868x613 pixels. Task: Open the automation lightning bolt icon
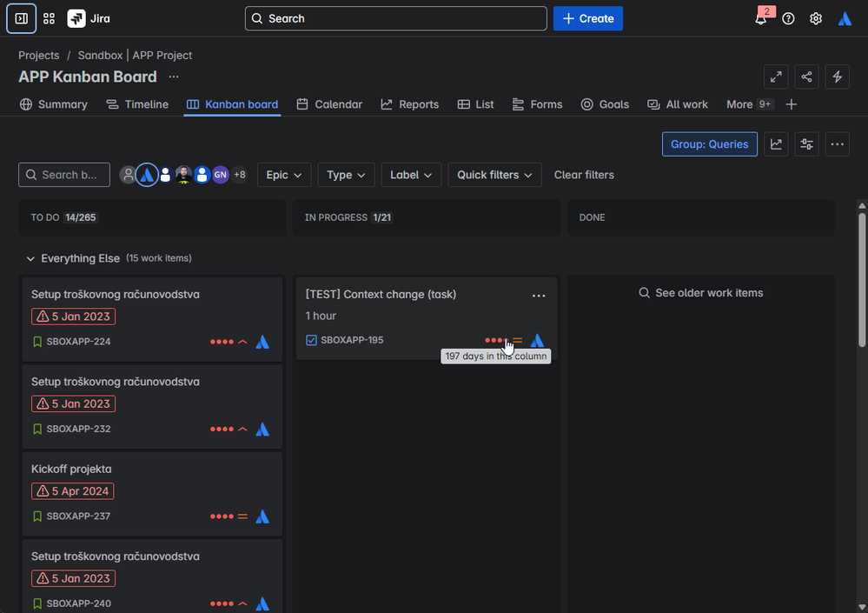pyautogui.click(x=837, y=77)
